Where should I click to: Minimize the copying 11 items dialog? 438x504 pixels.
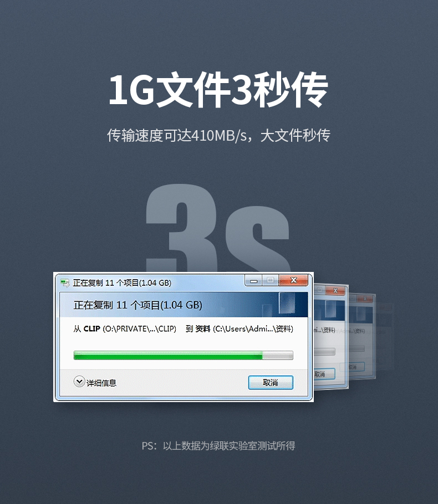click(x=253, y=281)
